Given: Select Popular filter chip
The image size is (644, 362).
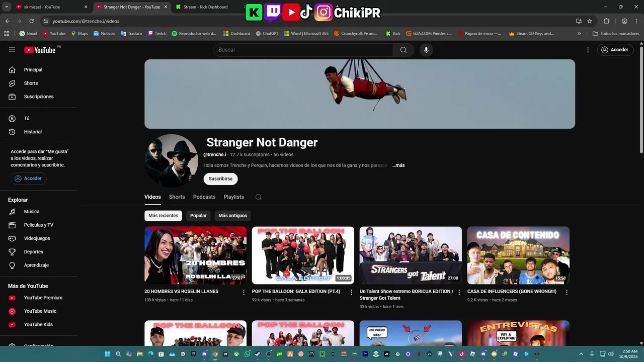Looking at the screenshot, I should (198, 216).
